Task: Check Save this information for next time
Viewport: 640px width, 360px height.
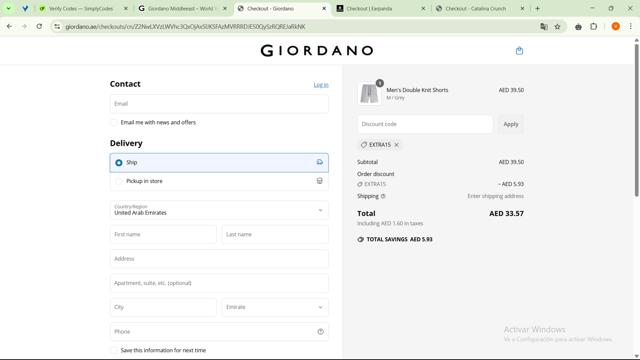Action: [114, 350]
